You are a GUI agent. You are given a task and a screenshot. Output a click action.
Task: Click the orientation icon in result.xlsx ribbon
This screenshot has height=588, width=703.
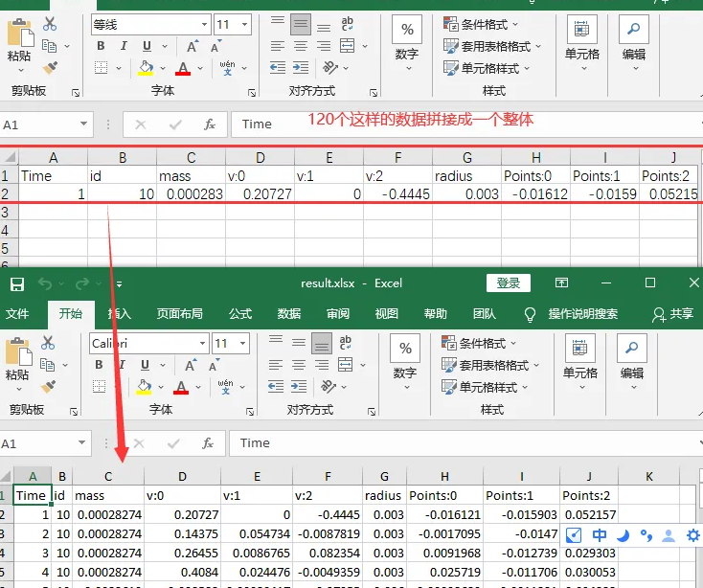(x=329, y=386)
